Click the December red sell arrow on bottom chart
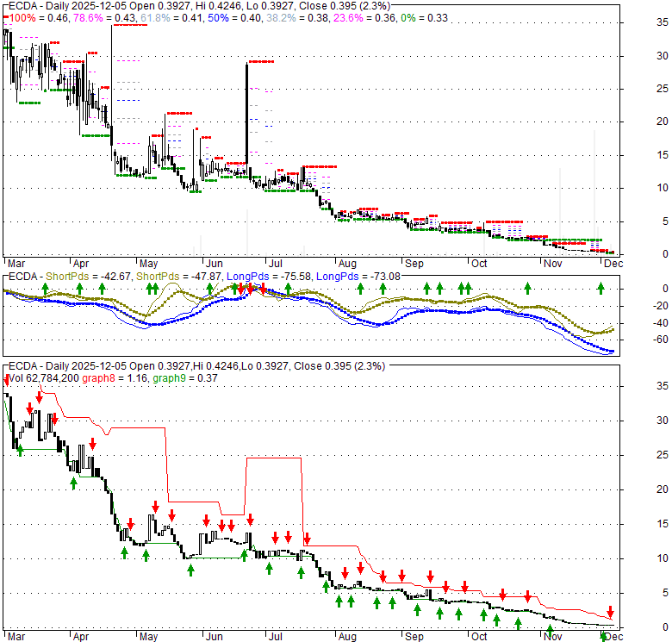This screenshot has width=672, height=642. (610, 612)
